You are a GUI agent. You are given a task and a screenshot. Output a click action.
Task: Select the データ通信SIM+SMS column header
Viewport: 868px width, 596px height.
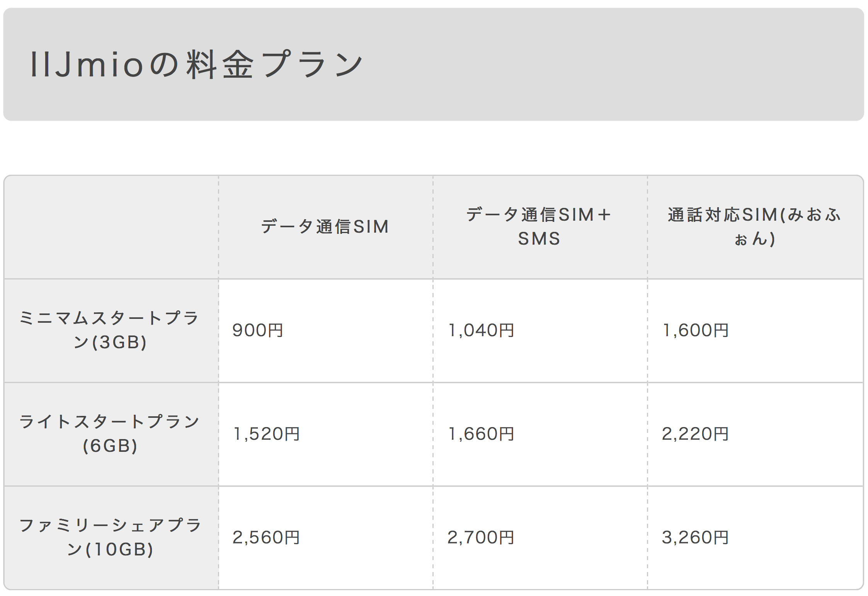540,227
